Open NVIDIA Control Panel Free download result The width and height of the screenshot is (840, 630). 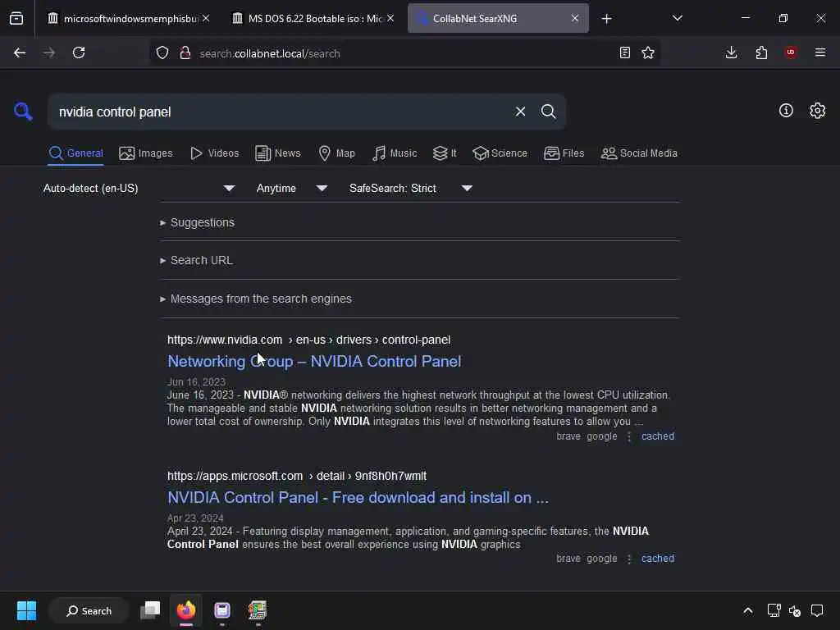point(358,497)
